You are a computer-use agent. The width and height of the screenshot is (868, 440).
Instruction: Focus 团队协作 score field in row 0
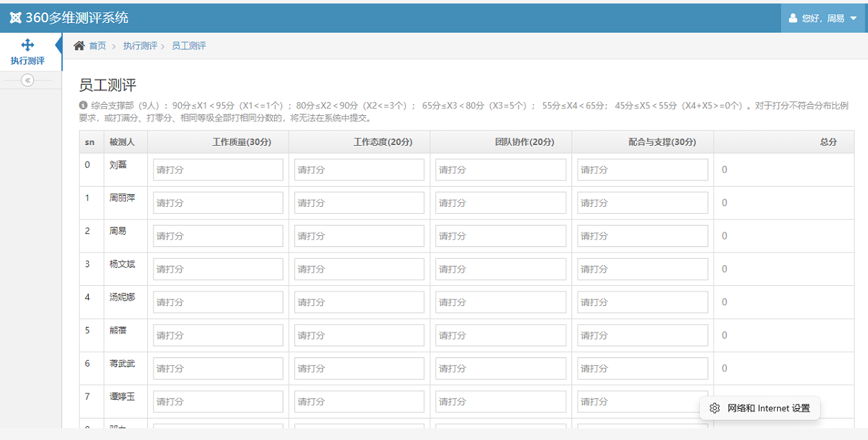501,169
